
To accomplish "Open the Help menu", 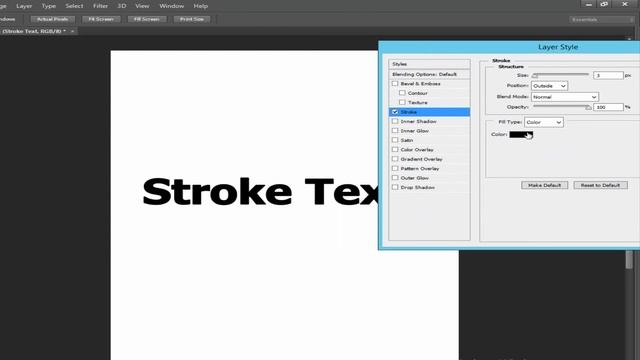I will (x=200, y=6).
